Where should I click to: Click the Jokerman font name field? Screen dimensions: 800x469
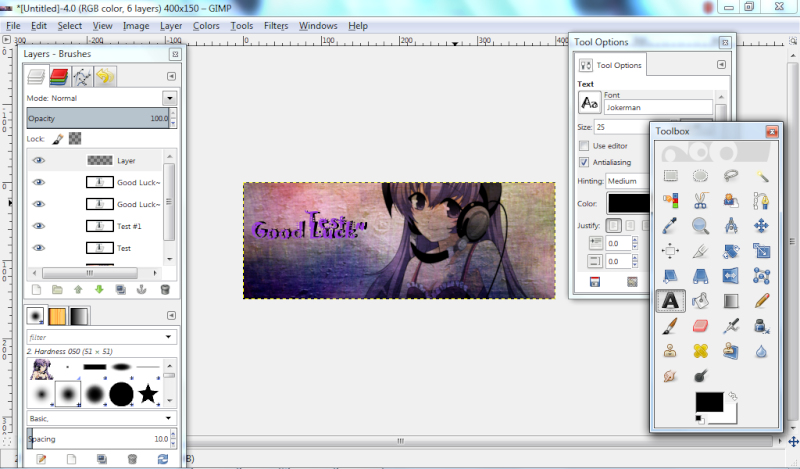point(658,107)
